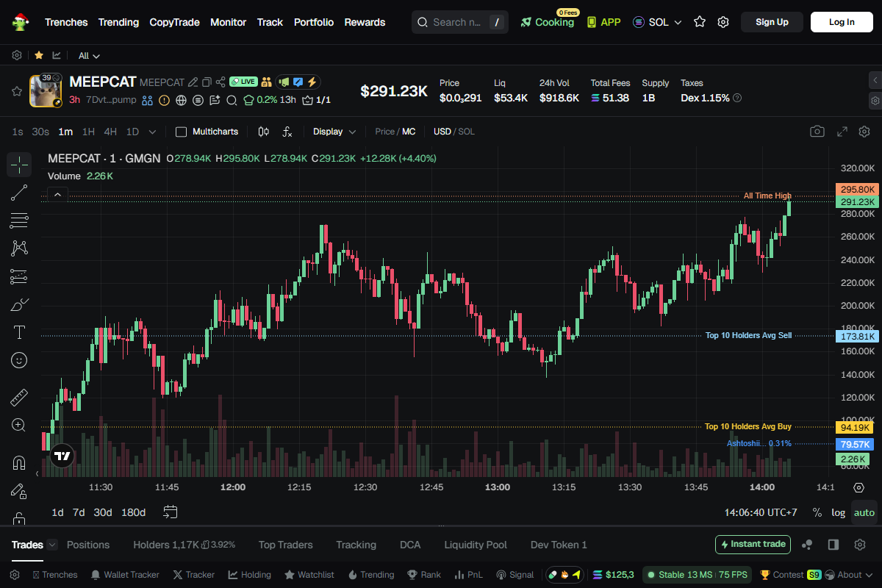Toggle auto scale on chart
Viewport: 882px width, 588px height.
[864, 512]
